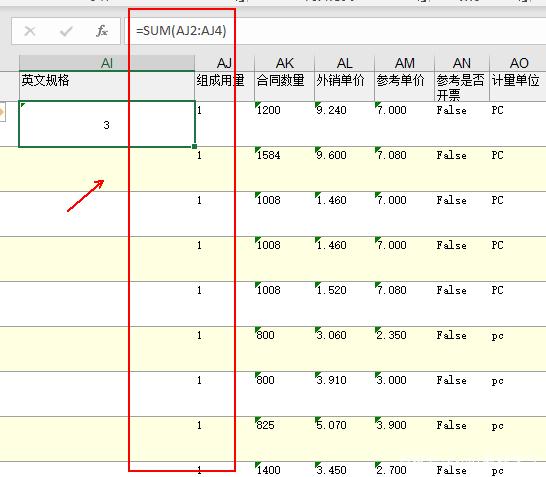
Task: Select column AK header
Action: (x=284, y=63)
